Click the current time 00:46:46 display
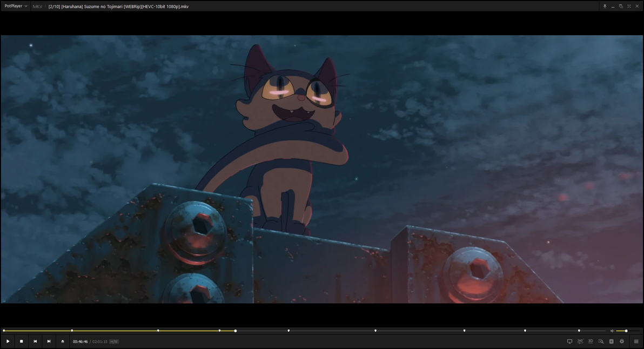 coord(80,341)
